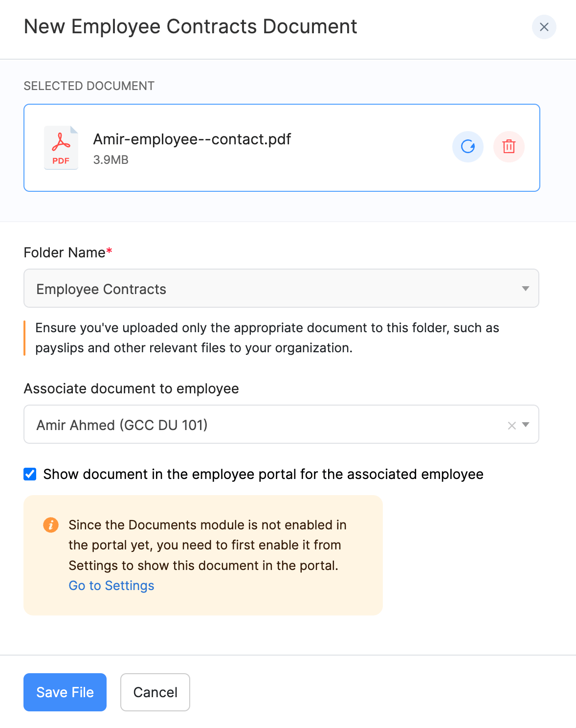Screen dimensions: 576x728
Task: Open the Folder Name dropdown arrow
Action: 525,289
